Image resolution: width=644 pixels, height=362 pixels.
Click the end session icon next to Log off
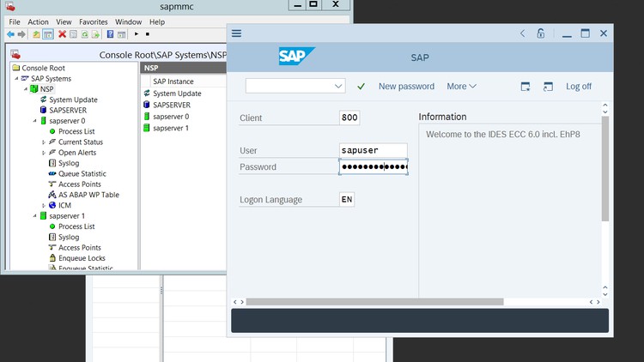(548, 87)
